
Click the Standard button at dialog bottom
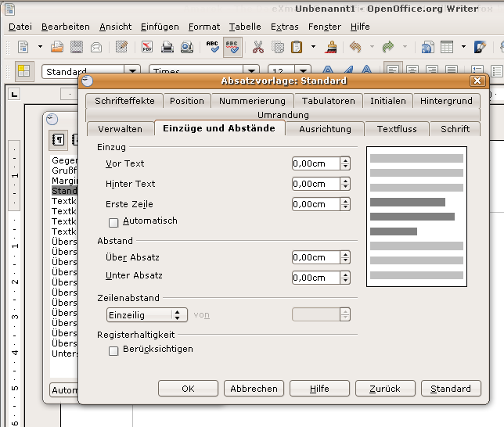coord(451,389)
